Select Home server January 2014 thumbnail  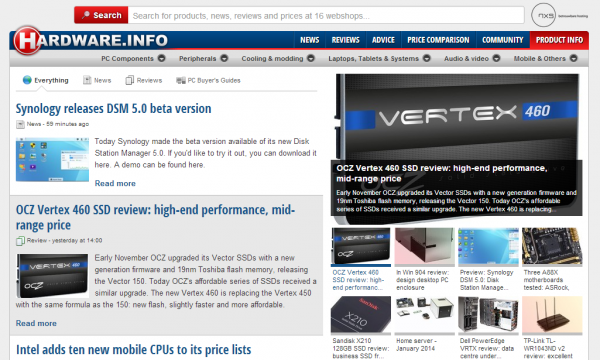[x=425, y=314]
